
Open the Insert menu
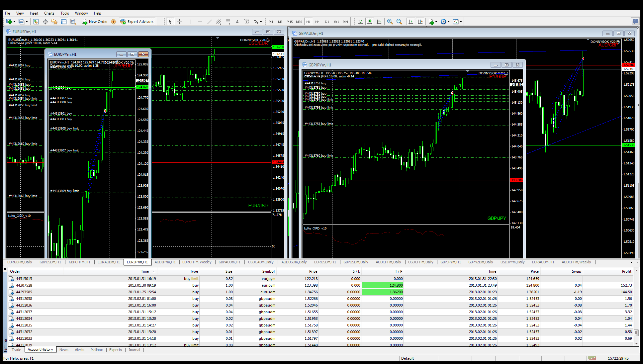[34, 13]
